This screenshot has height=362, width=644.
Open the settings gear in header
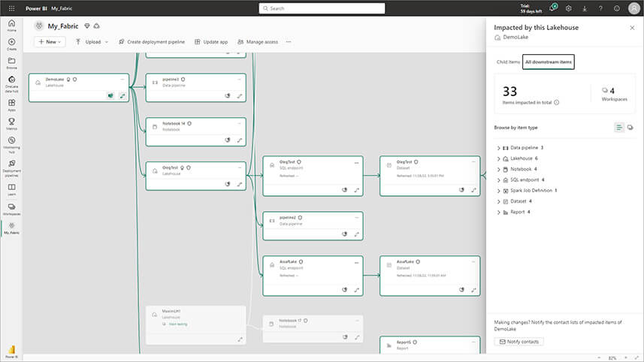[x=569, y=8]
